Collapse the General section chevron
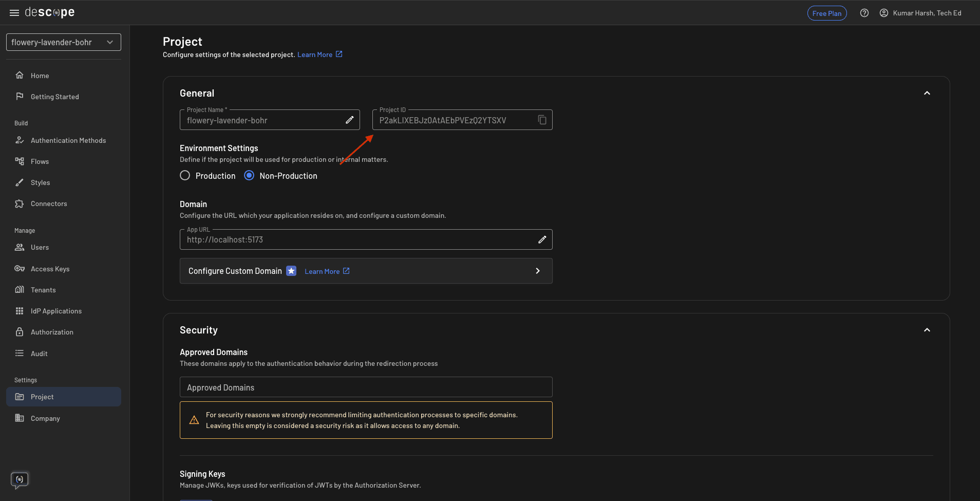 point(927,93)
